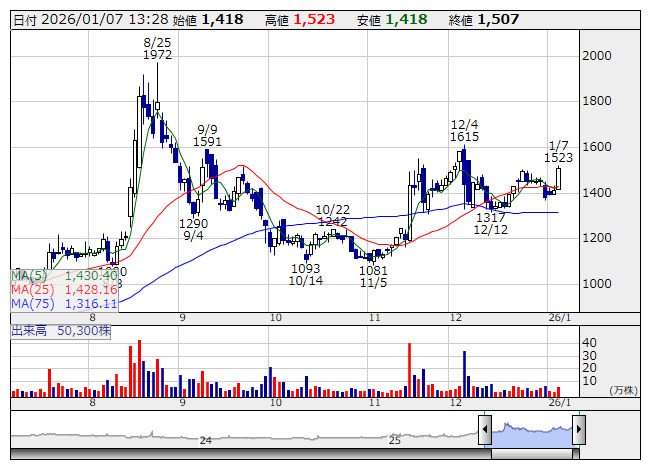Click the 12/12 low label 1317
Viewport: 653px width, 470px height.
490,217
